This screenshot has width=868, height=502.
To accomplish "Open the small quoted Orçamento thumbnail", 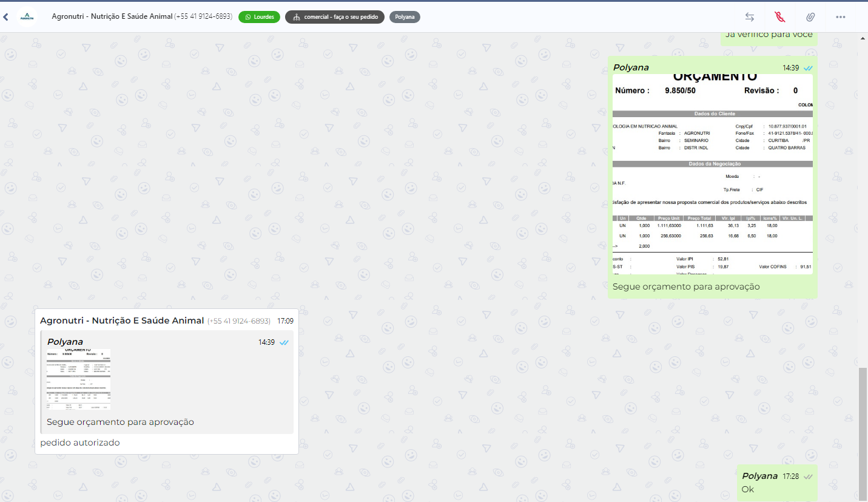I will click(x=79, y=380).
